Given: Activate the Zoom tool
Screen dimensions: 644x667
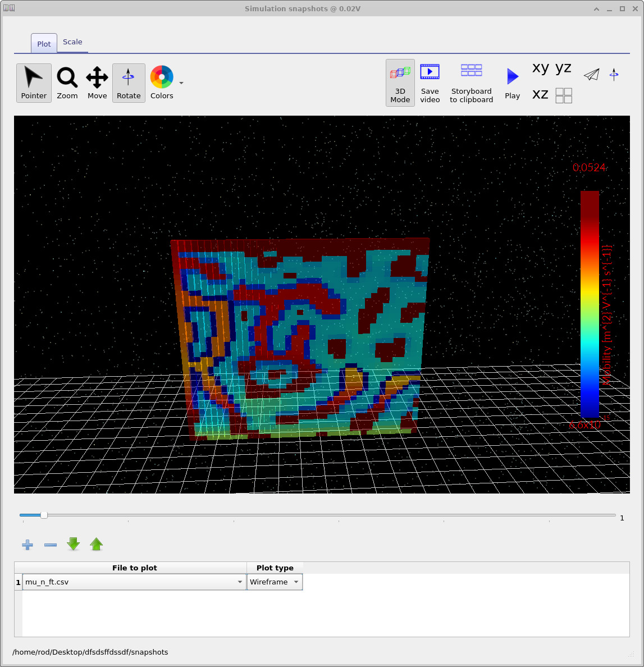Looking at the screenshot, I should pos(67,83).
